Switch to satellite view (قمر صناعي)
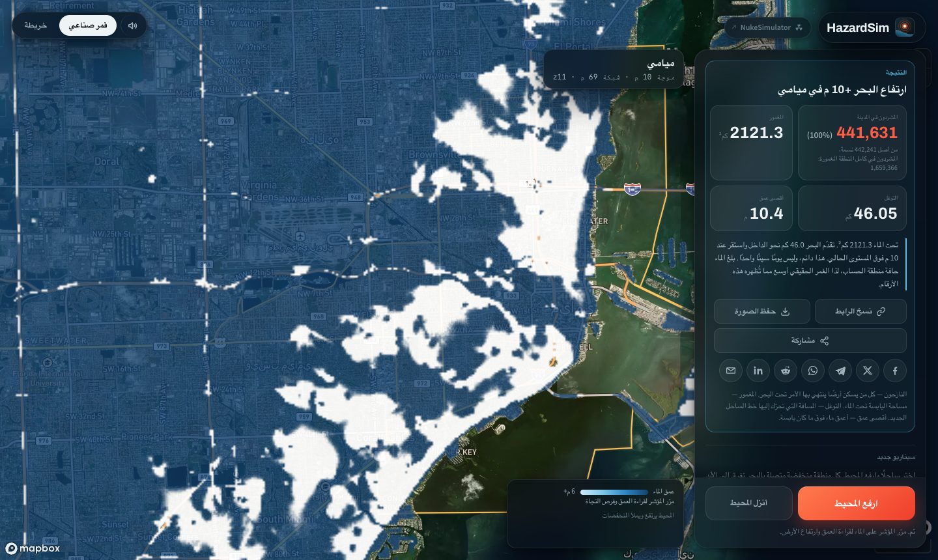 pyautogui.click(x=88, y=25)
